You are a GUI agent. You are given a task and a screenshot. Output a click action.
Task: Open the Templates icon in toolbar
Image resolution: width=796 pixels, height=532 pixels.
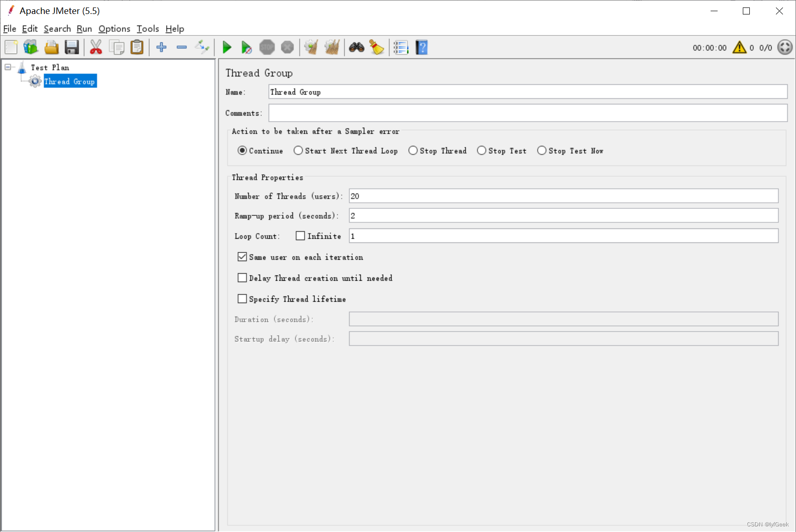(31, 48)
